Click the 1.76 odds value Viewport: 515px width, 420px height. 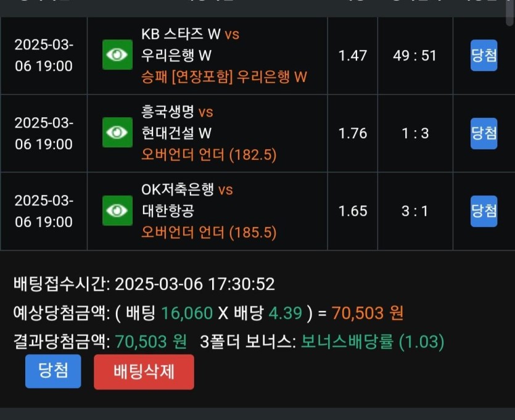pyautogui.click(x=353, y=133)
